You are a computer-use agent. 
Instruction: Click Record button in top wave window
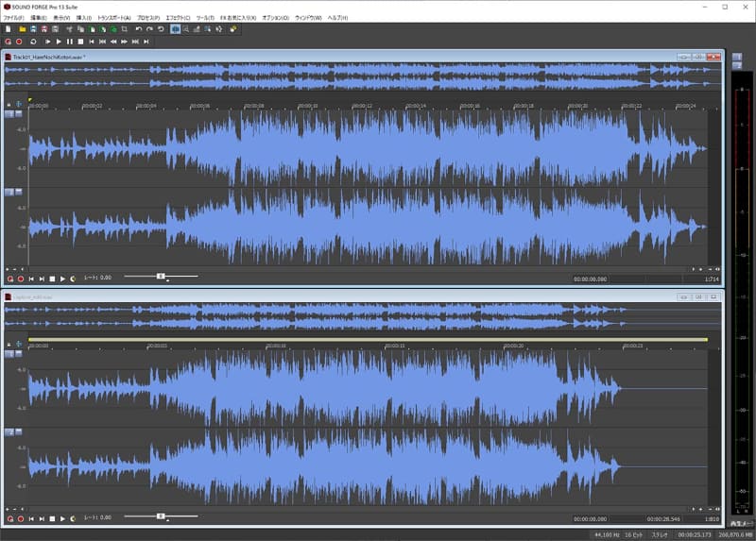click(x=21, y=279)
